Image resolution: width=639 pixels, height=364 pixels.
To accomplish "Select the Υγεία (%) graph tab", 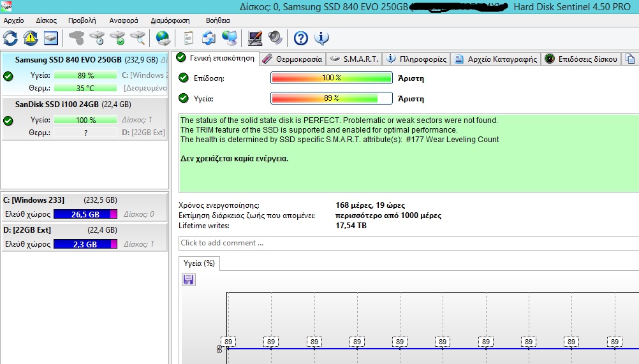I will point(199,263).
